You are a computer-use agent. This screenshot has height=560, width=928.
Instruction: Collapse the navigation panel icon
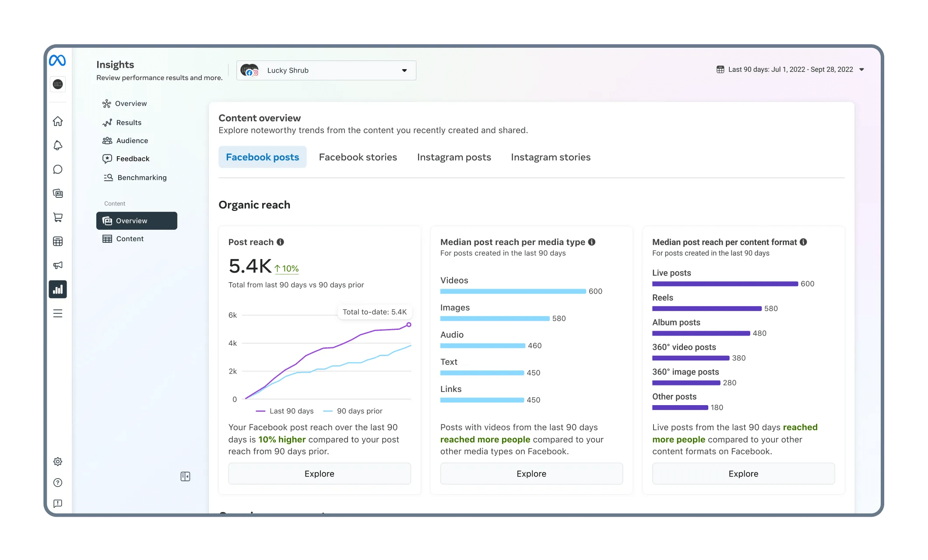185,476
